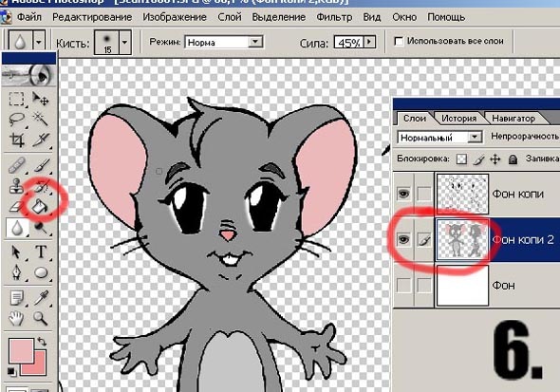The image size is (560, 392).
Task: Select the Hand tool
Action: 16,318
